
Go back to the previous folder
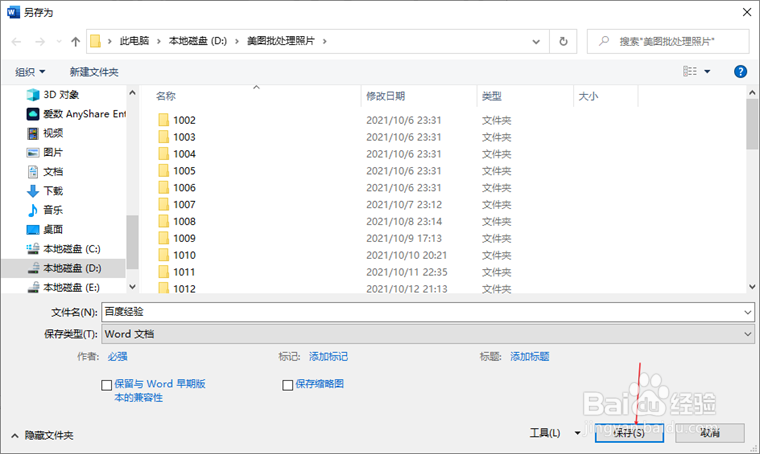click(x=16, y=42)
